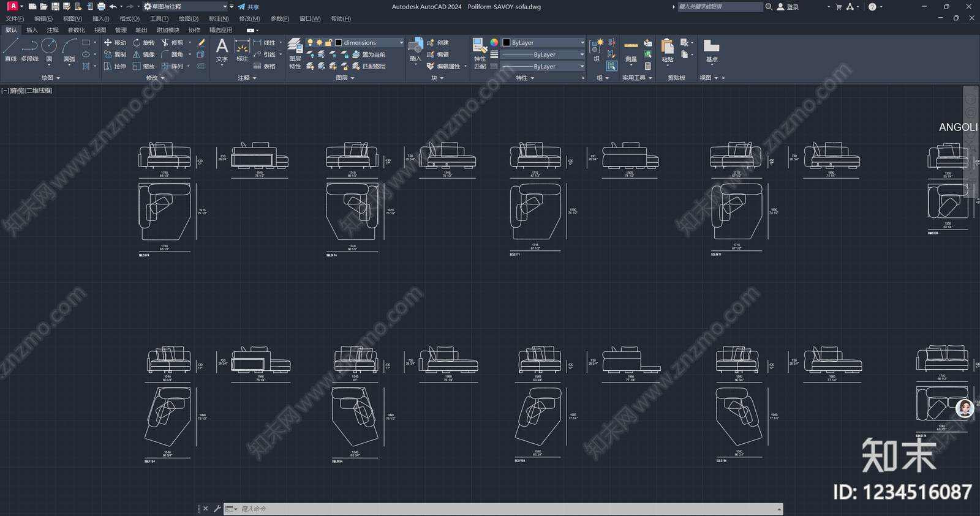The height and width of the screenshot is (516, 980).
Task: Click the Match Properties (特性匹配) icon
Action: coord(480,54)
